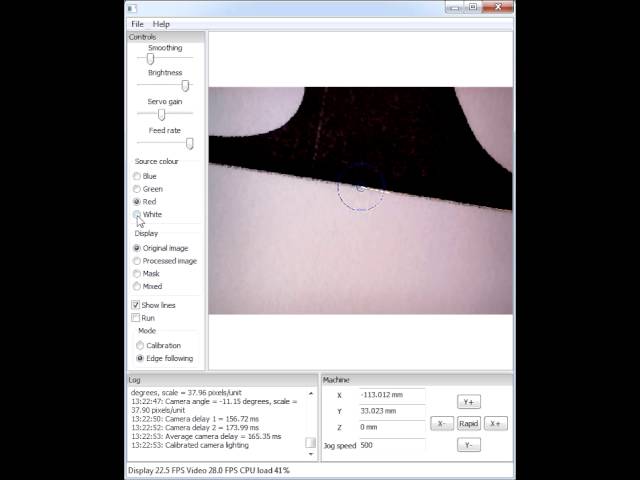Image resolution: width=640 pixels, height=480 pixels.
Task: Click the Rapid button
Action: point(469,423)
